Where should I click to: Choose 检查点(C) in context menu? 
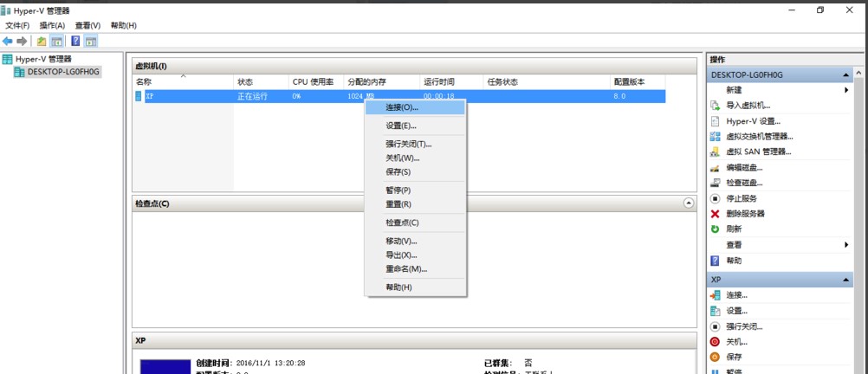(x=415, y=222)
